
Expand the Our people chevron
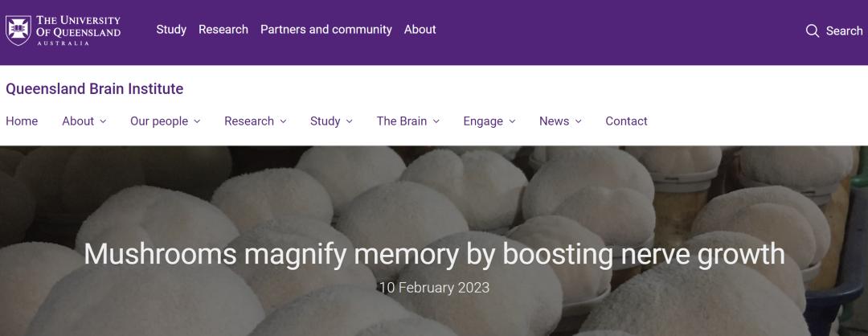click(x=197, y=121)
